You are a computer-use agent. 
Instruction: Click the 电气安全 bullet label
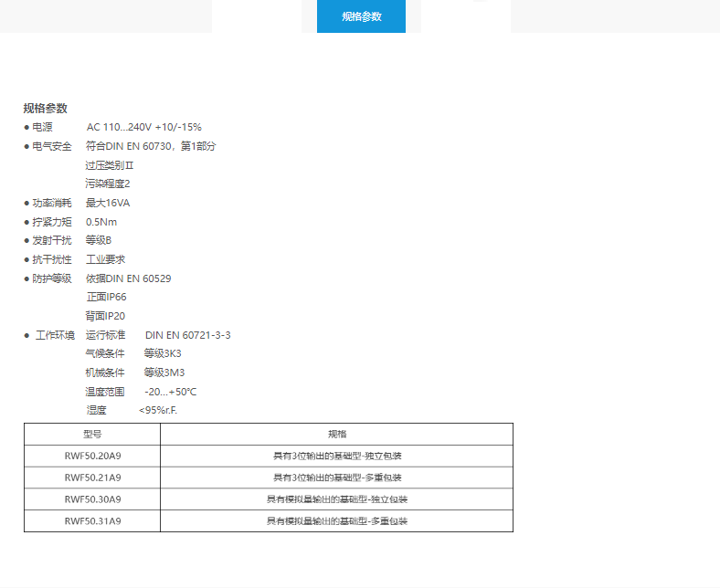pos(51,146)
